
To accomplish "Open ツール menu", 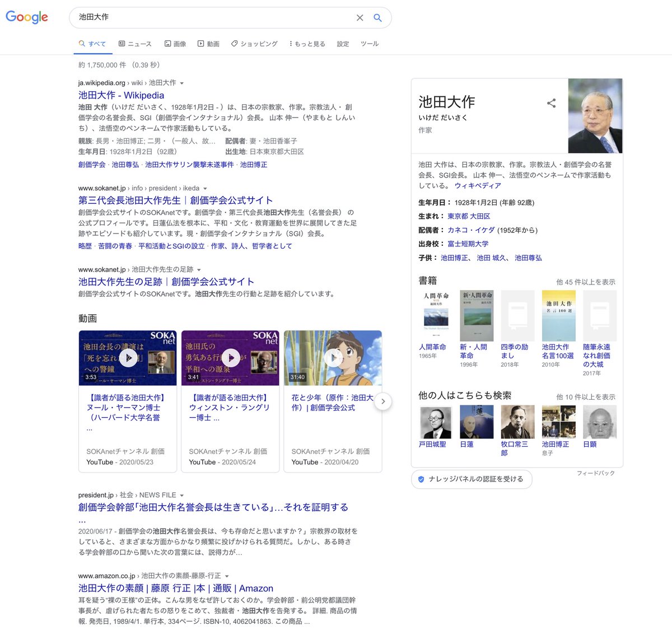I will (x=370, y=44).
